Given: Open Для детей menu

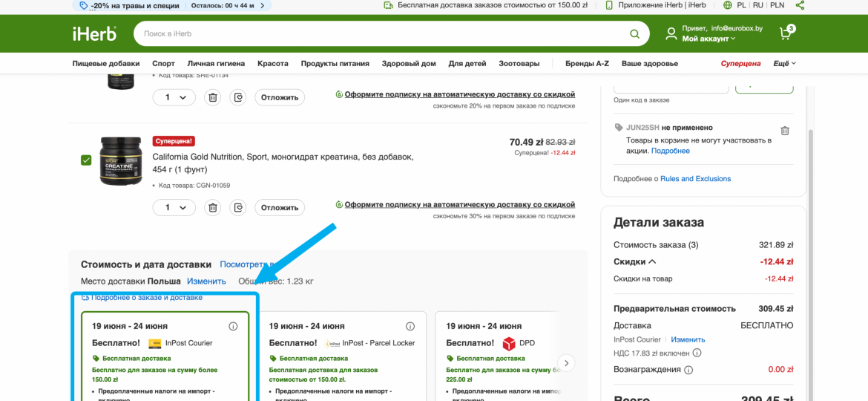Looking at the screenshot, I should [467, 64].
